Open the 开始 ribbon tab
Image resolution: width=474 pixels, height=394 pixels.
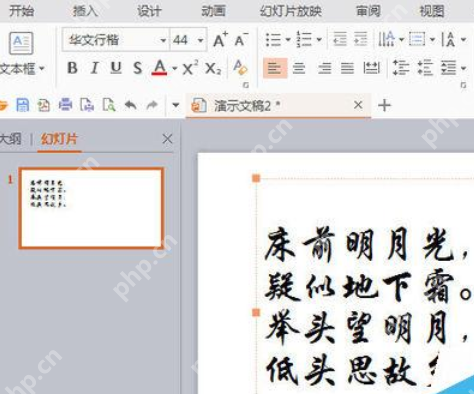click(x=21, y=11)
